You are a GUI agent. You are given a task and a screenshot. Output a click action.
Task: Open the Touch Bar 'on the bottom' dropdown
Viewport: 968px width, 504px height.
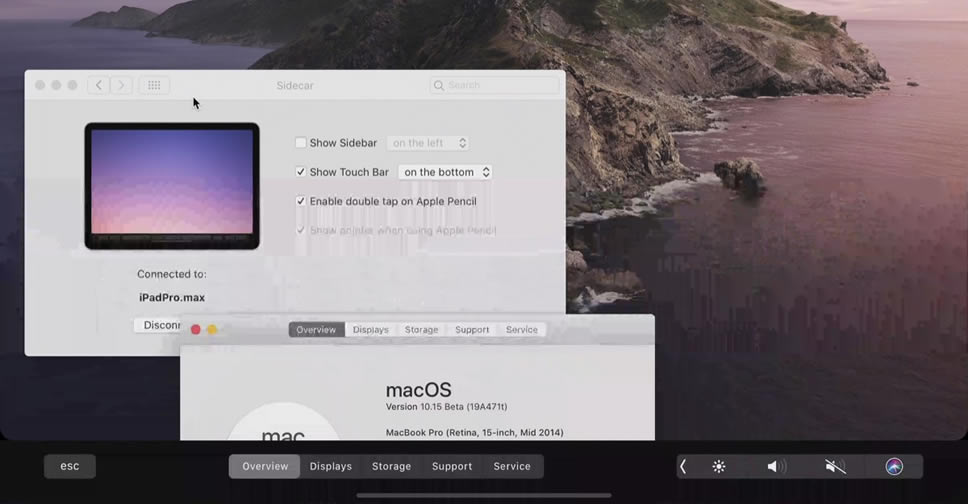coord(446,172)
